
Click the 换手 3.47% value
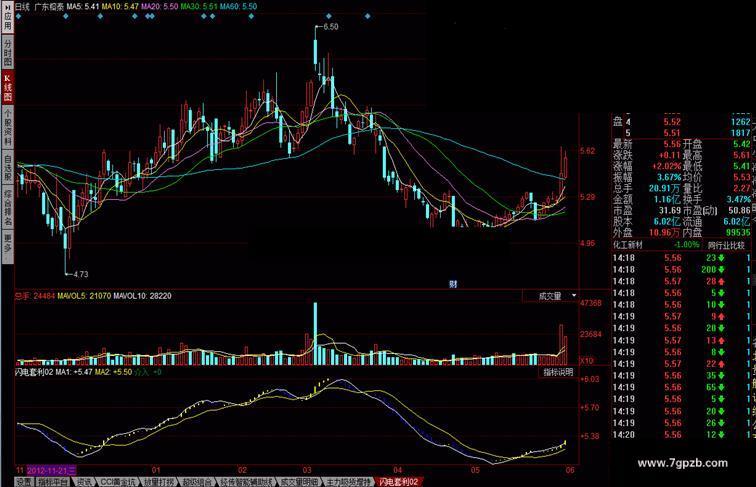(x=739, y=200)
